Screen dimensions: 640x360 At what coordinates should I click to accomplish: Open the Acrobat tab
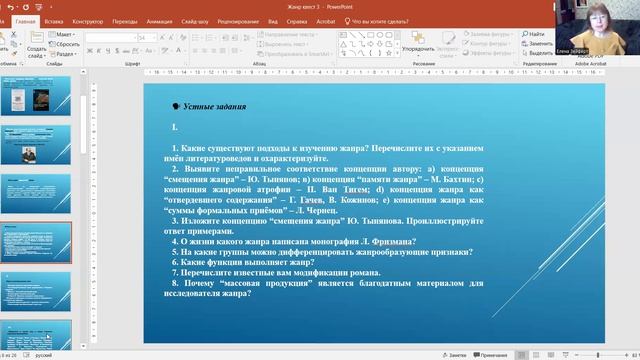(x=326, y=22)
